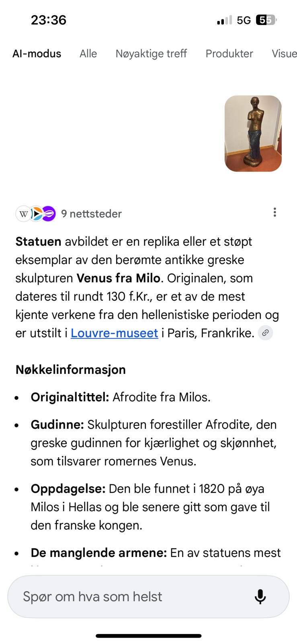This screenshot has width=297, height=644.
Task: Activate the microphone voice search icon
Action: tap(260, 597)
